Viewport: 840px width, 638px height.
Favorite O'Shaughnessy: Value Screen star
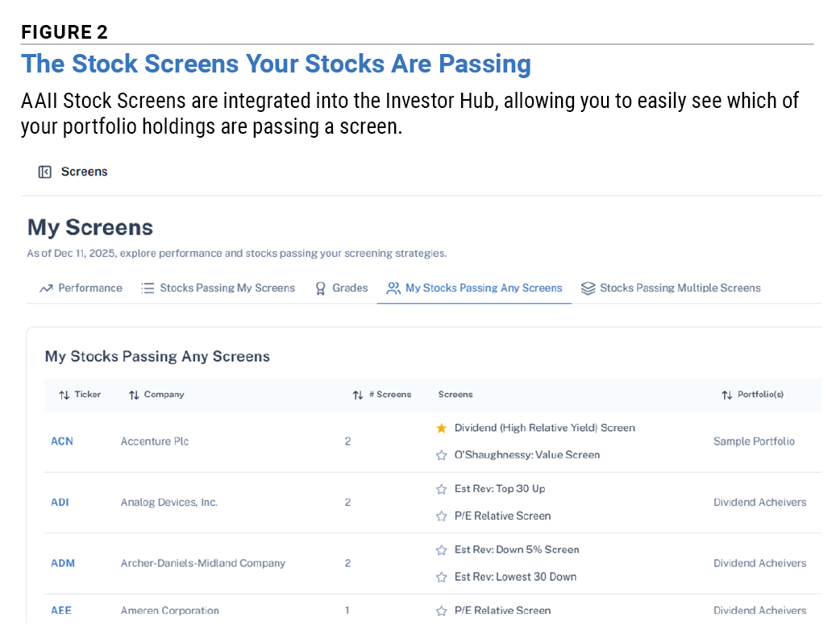click(442, 455)
